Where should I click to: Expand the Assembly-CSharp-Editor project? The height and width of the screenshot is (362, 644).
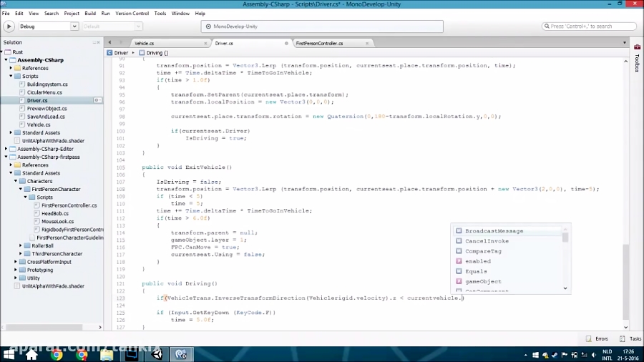click(6, 149)
